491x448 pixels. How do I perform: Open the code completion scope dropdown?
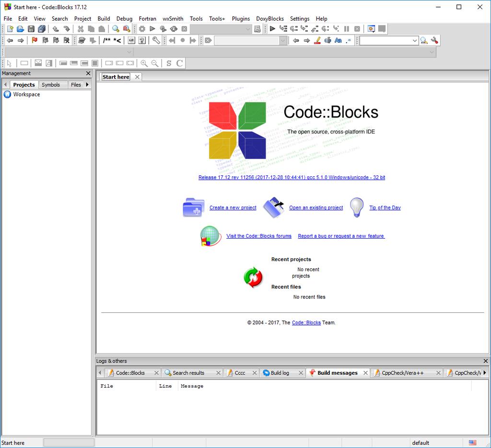[69, 52]
